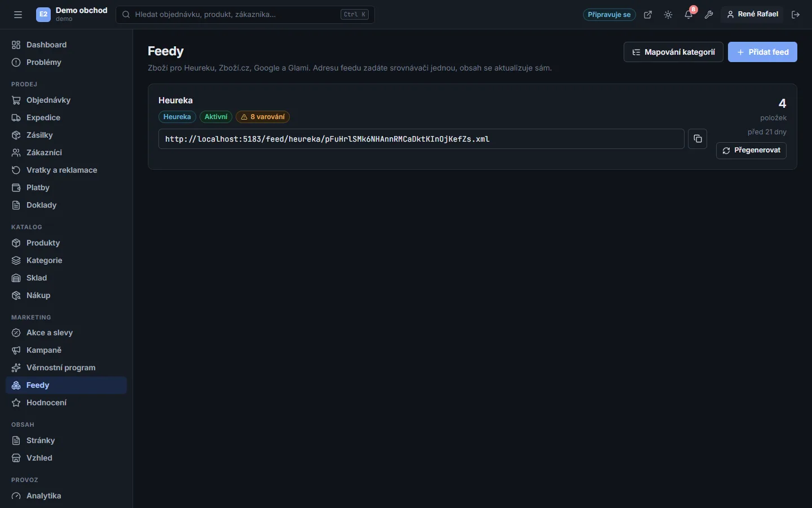Copy the Heureka feed URL
The height and width of the screenshot is (508, 812).
pos(698,139)
